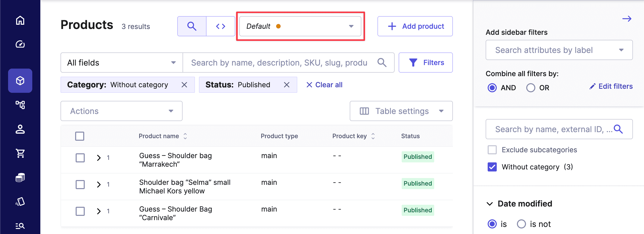Open the Home icon in sidebar
This screenshot has width=644, height=234.
[20, 20]
